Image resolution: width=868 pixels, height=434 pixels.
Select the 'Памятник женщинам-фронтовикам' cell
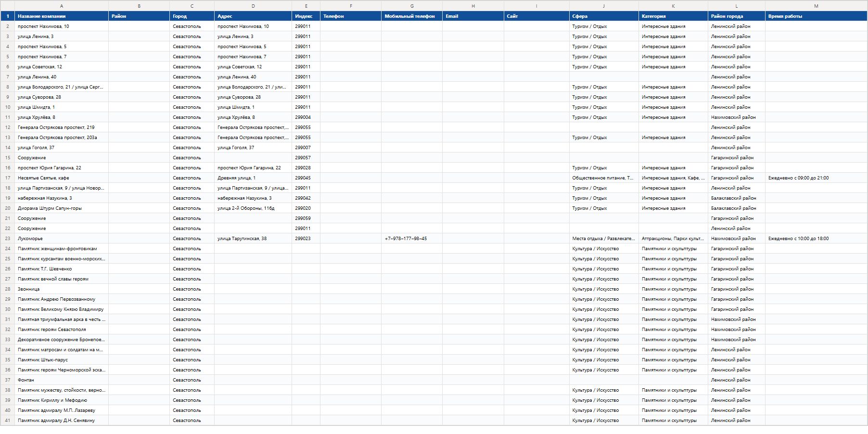pyautogui.click(x=62, y=249)
